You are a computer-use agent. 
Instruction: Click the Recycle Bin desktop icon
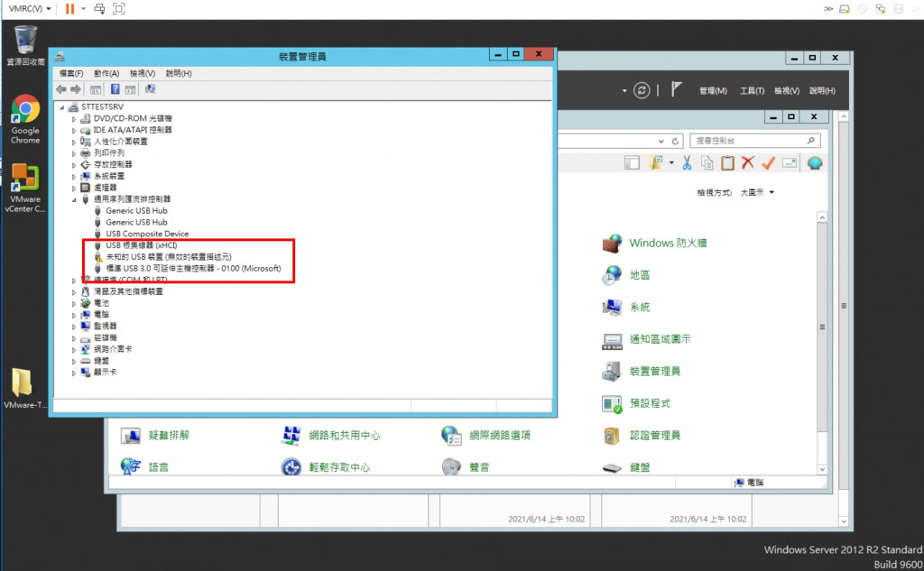pyautogui.click(x=25, y=45)
